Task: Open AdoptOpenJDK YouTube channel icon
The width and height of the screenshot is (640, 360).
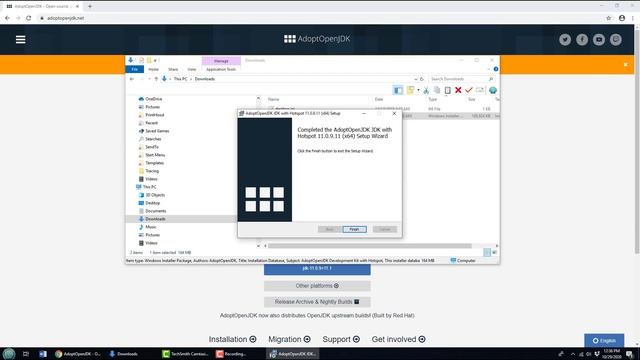Action: [599, 39]
